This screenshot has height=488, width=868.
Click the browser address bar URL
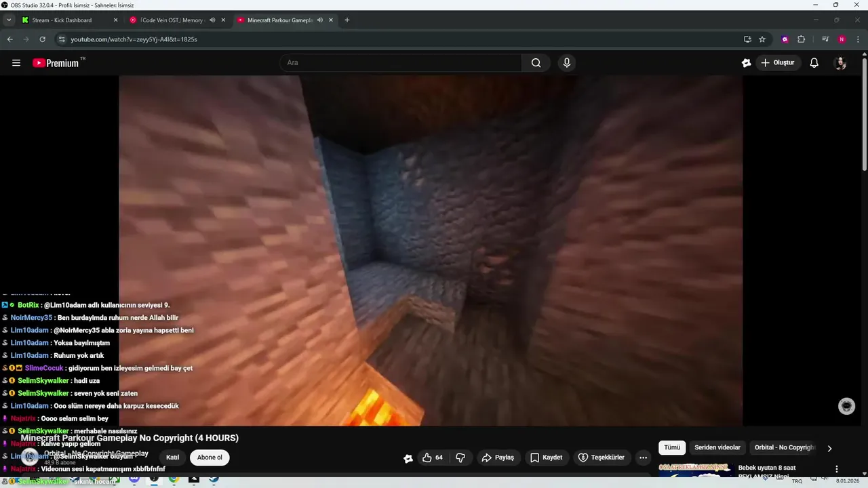click(134, 39)
